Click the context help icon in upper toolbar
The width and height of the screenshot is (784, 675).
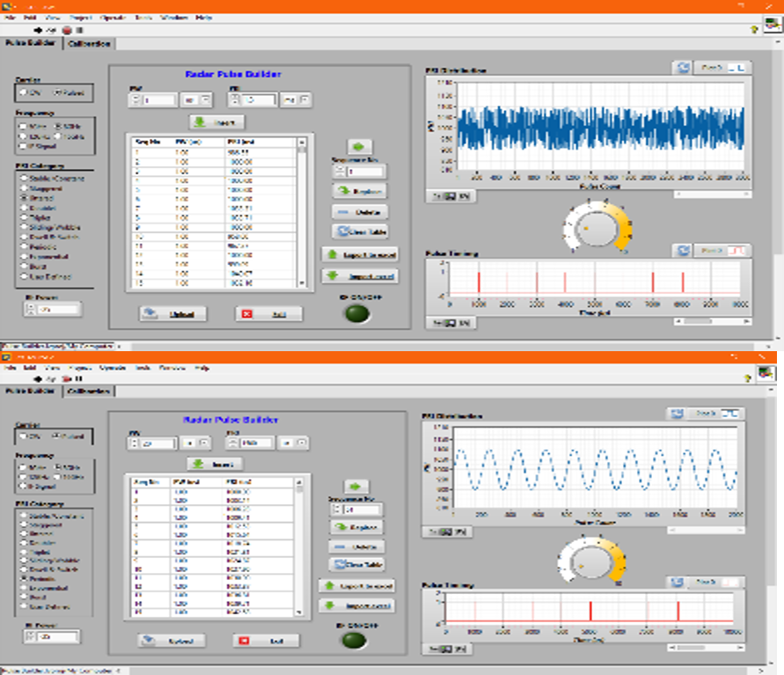click(x=753, y=29)
